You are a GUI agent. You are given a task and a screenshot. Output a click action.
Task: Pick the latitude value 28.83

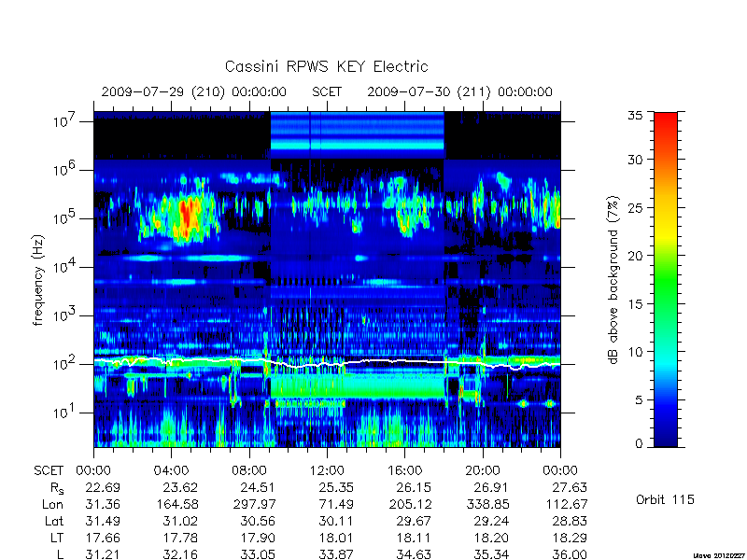(570, 521)
